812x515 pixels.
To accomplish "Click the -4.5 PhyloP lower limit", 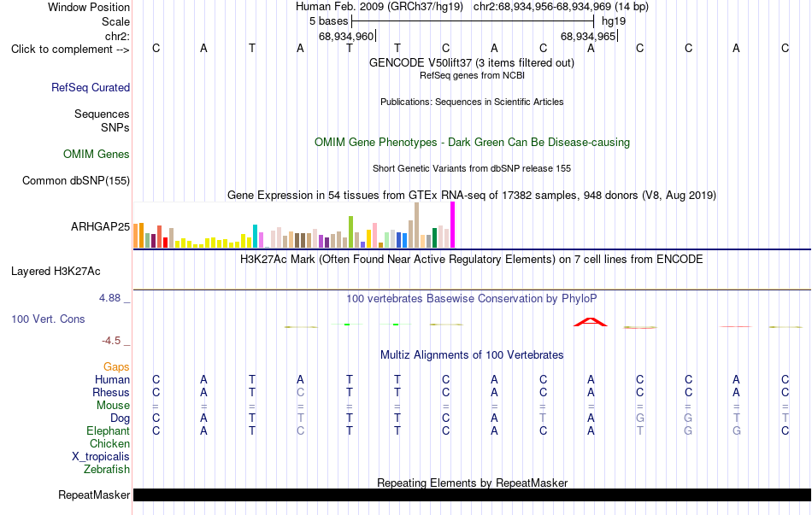I will (111, 341).
